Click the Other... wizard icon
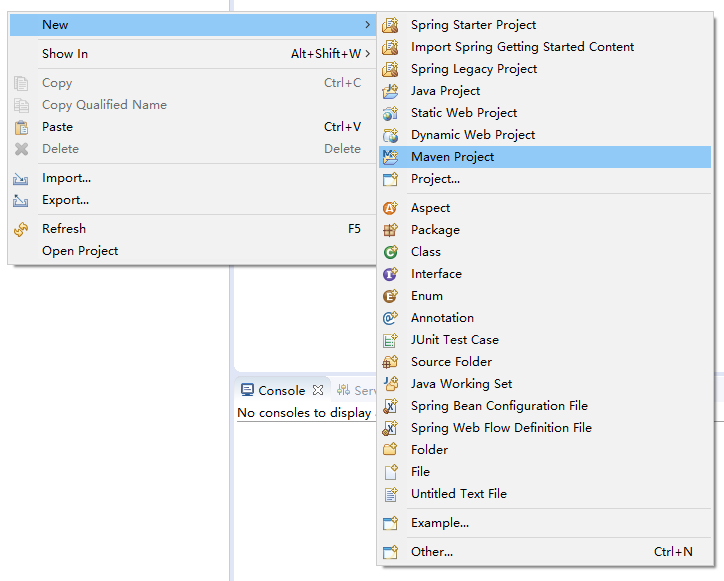The width and height of the screenshot is (724, 581). [x=390, y=552]
